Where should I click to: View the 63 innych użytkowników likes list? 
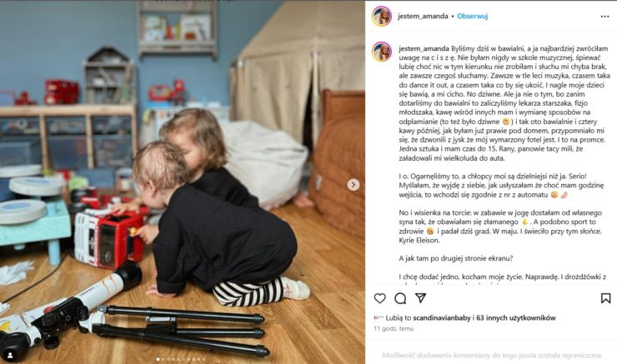pyautogui.click(x=516, y=317)
